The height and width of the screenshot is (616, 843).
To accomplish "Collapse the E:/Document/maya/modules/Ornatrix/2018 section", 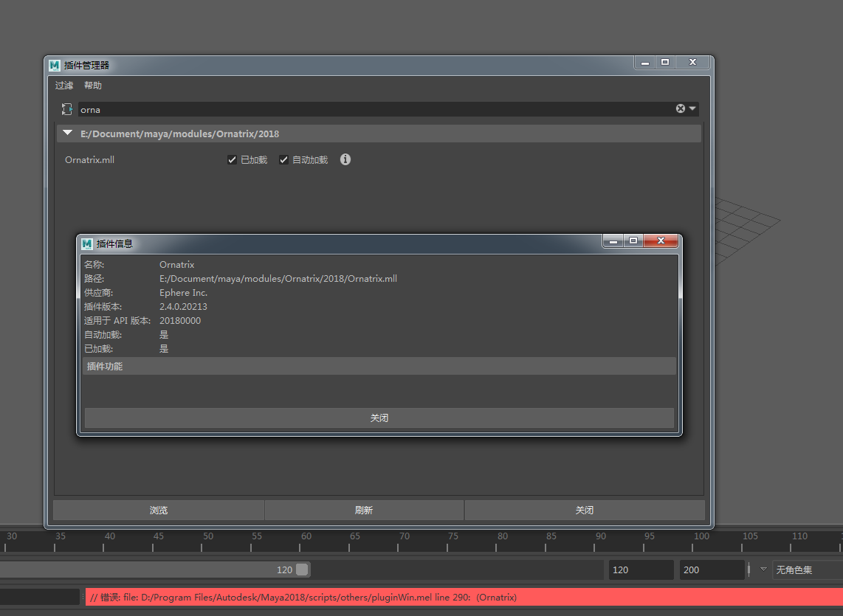I will click(68, 134).
